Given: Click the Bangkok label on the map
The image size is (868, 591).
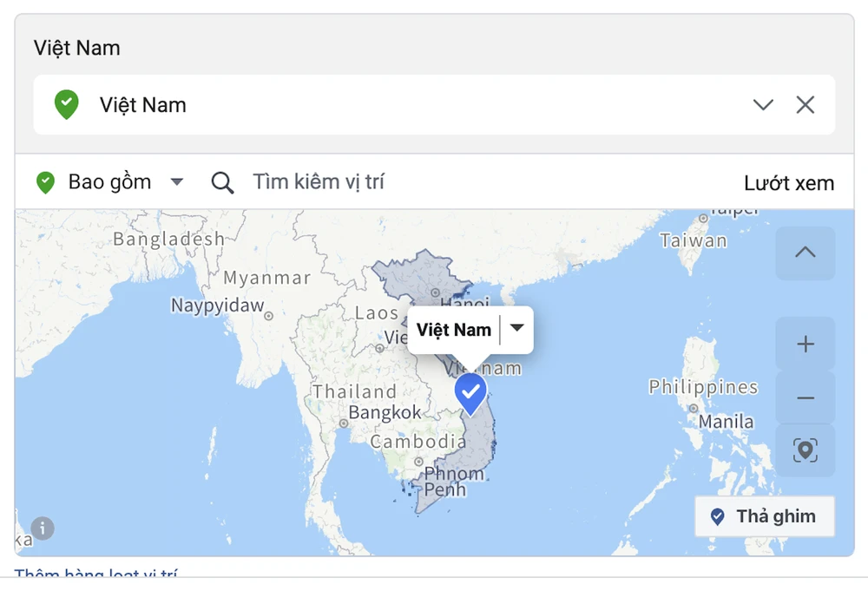Looking at the screenshot, I should tap(385, 413).
